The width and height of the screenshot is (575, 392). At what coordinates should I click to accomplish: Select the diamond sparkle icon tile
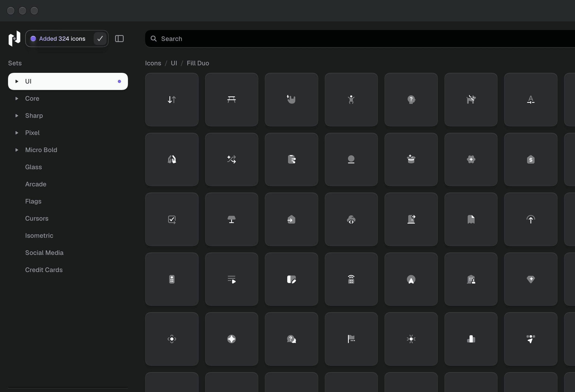tap(531, 279)
